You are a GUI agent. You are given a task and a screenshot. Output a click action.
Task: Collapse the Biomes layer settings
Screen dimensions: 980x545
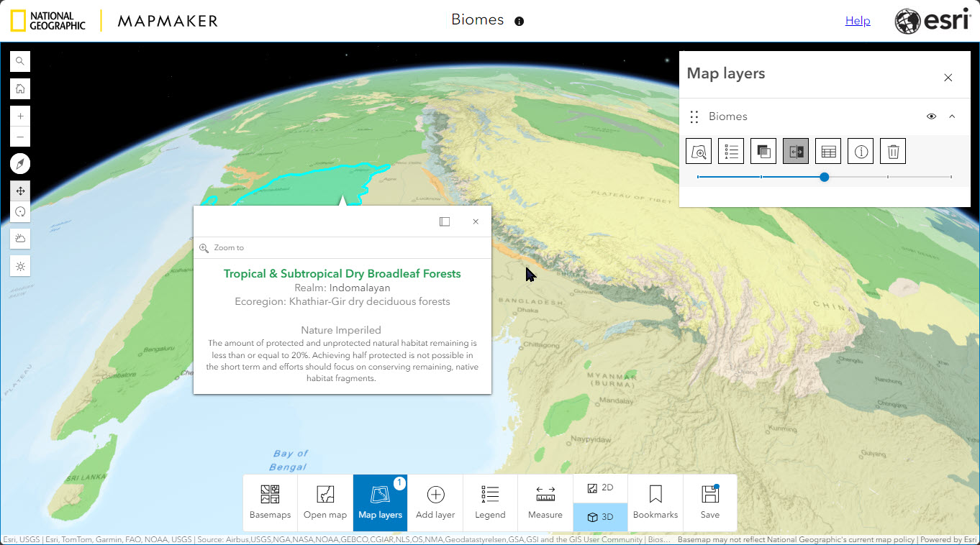tap(951, 116)
